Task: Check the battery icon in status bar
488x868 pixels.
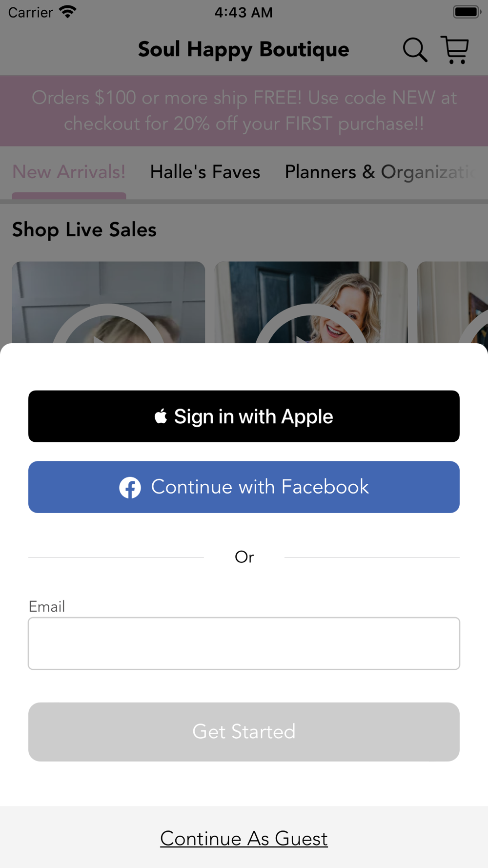Action: pos(467,12)
